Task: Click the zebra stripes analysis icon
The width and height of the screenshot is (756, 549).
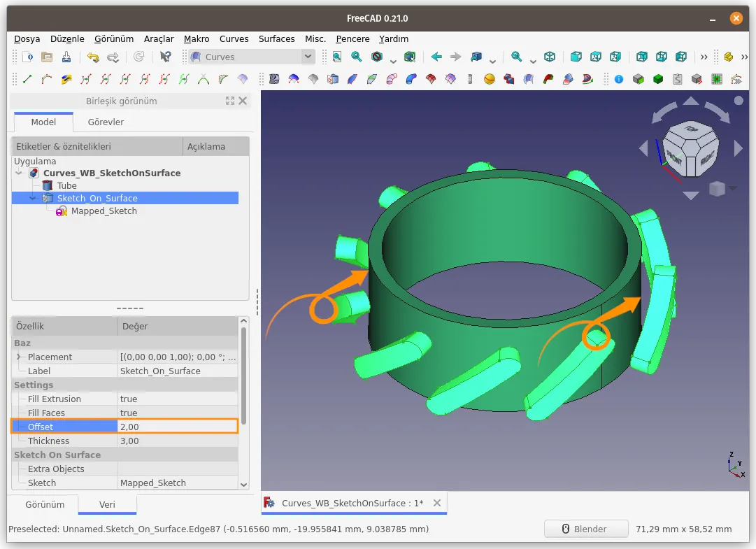Action: click(274, 79)
